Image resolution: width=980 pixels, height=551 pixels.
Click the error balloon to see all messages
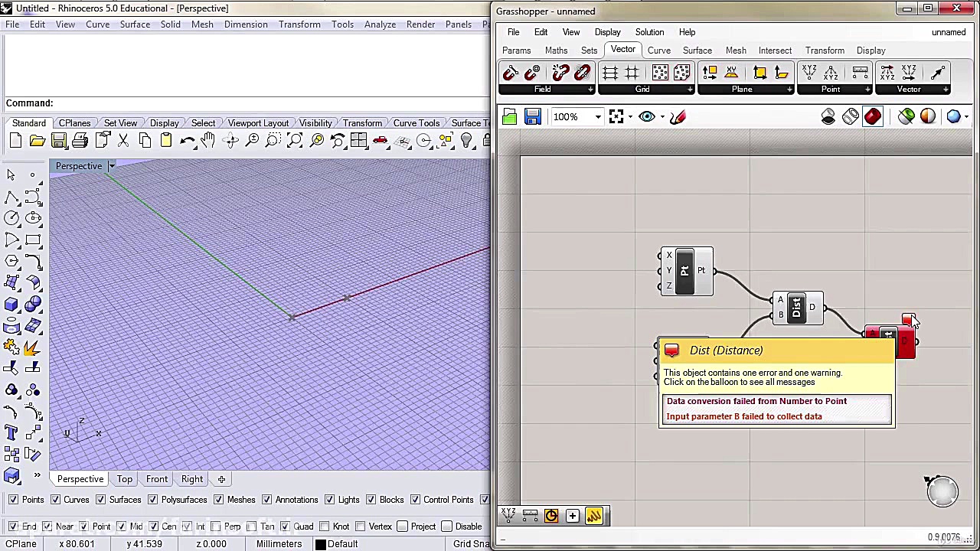tap(671, 350)
